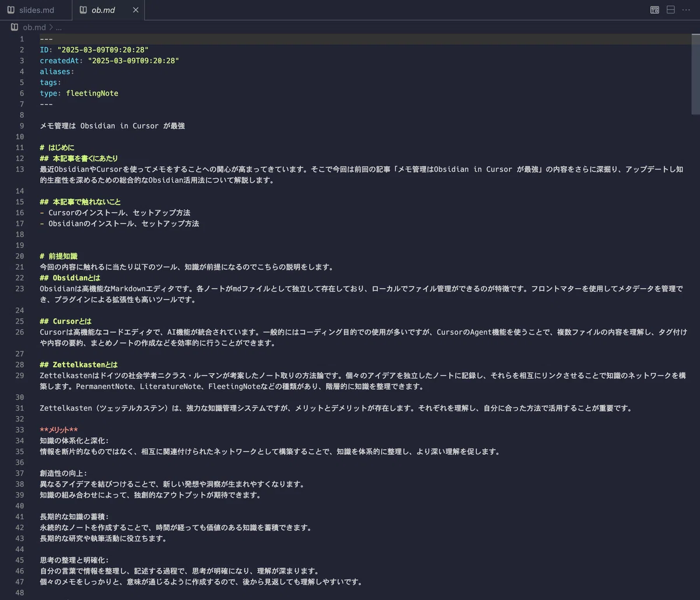This screenshot has width=700, height=600.
Task: Click the line starting 今回の内容に触れるに当たり
Action: (x=186, y=267)
